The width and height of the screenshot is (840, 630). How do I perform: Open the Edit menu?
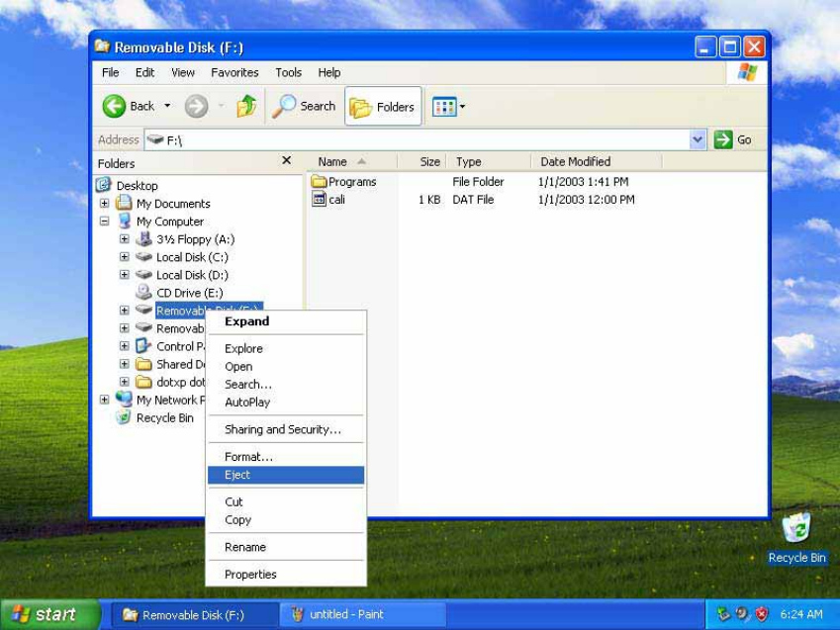[144, 72]
